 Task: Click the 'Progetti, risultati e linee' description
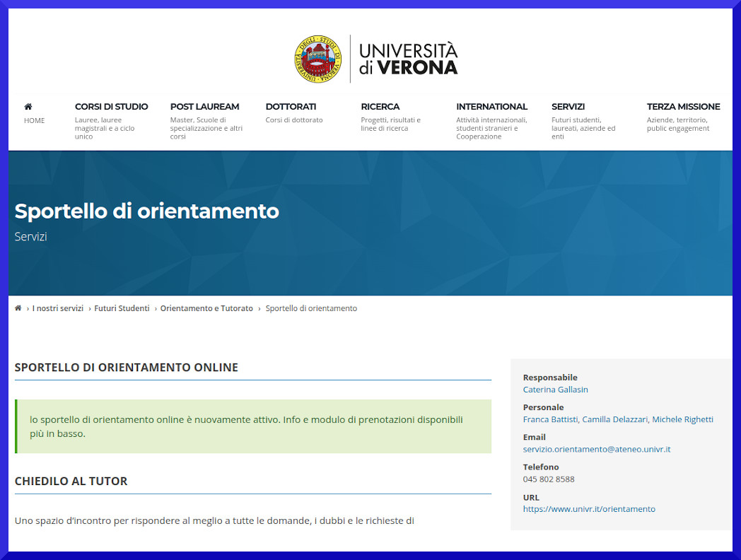coord(390,124)
